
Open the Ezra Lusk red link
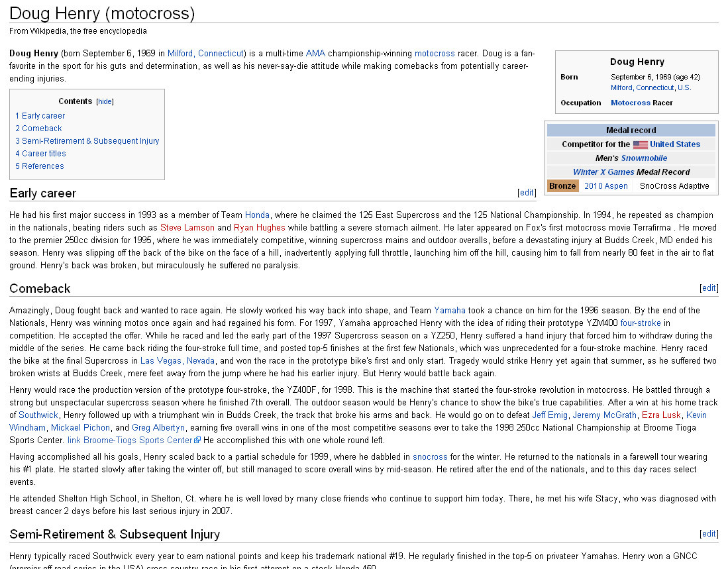tap(661, 415)
